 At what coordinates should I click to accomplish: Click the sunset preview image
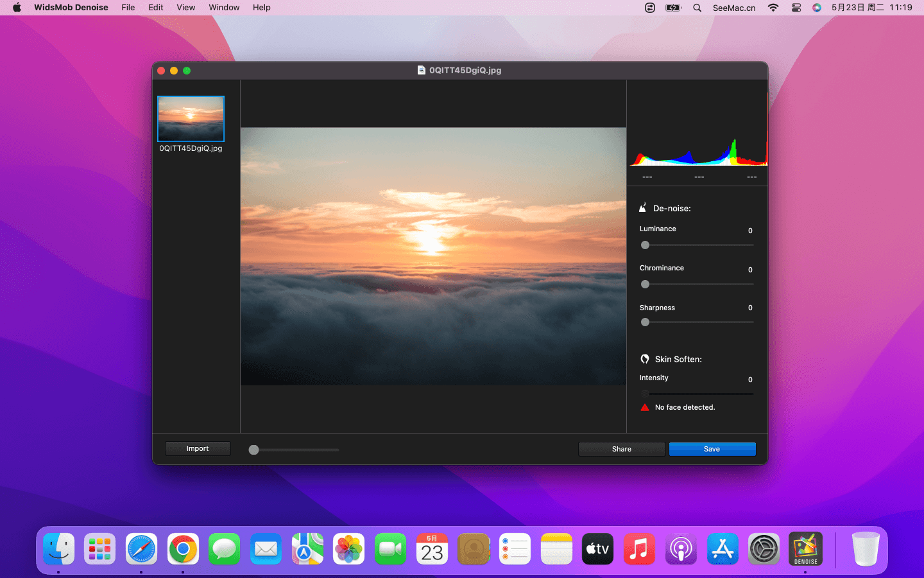433,256
